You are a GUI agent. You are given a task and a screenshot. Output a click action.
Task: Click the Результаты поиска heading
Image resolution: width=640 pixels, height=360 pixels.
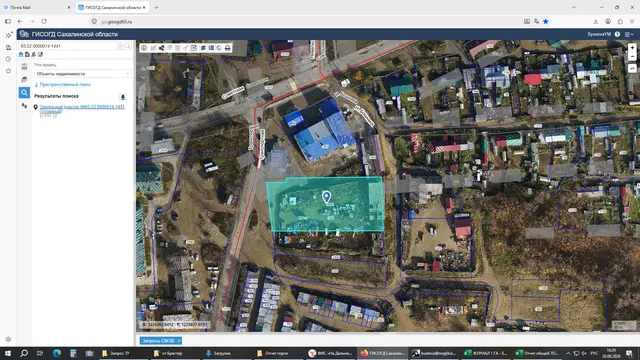coord(56,96)
